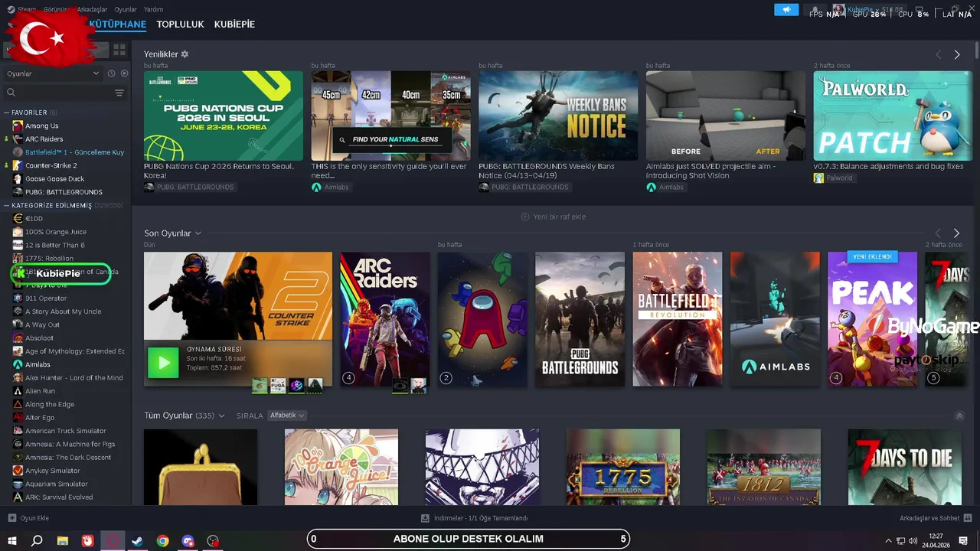
Task: Select Counter-Strike 2 in the sidebar
Action: [x=51, y=165]
